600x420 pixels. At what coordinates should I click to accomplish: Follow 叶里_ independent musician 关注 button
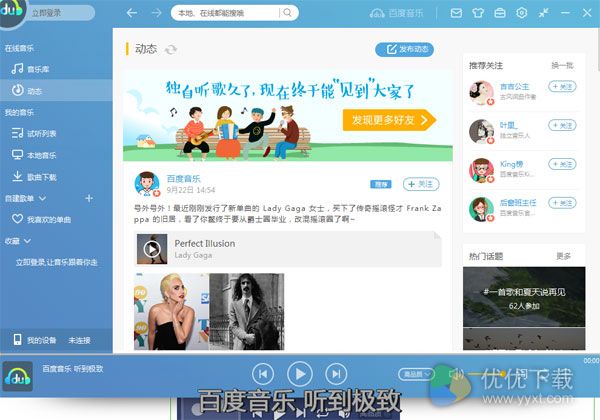(x=562, y=125)
